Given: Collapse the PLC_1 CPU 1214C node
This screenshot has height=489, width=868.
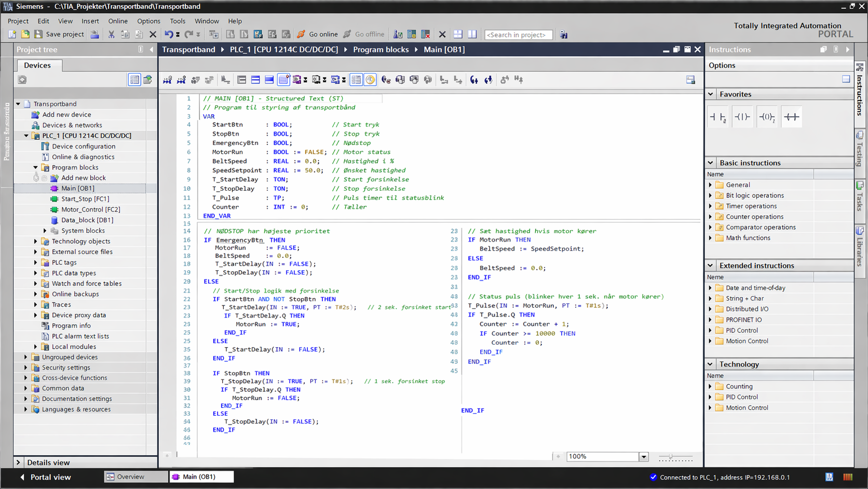Looking at the screenshot, I should 26,136.
